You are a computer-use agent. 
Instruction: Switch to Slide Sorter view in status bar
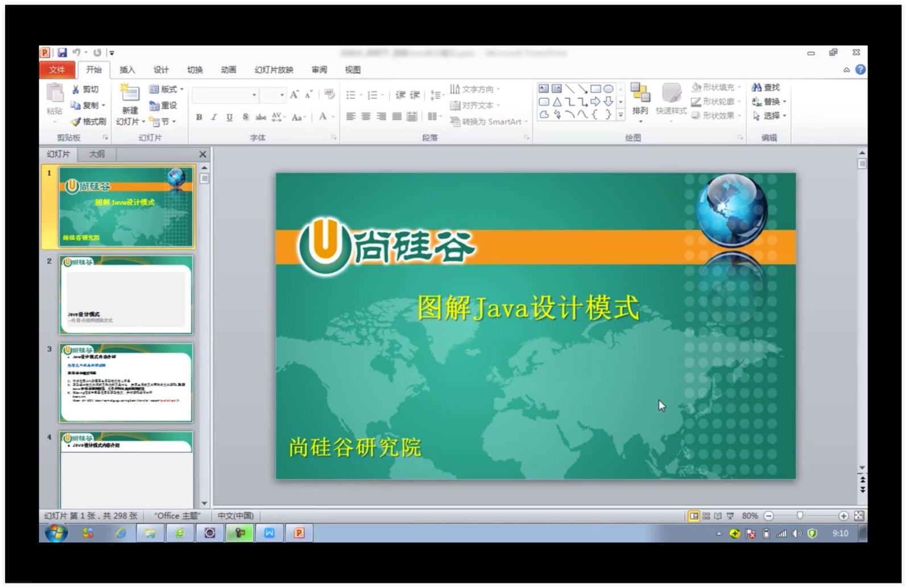(x=706, y=516)
